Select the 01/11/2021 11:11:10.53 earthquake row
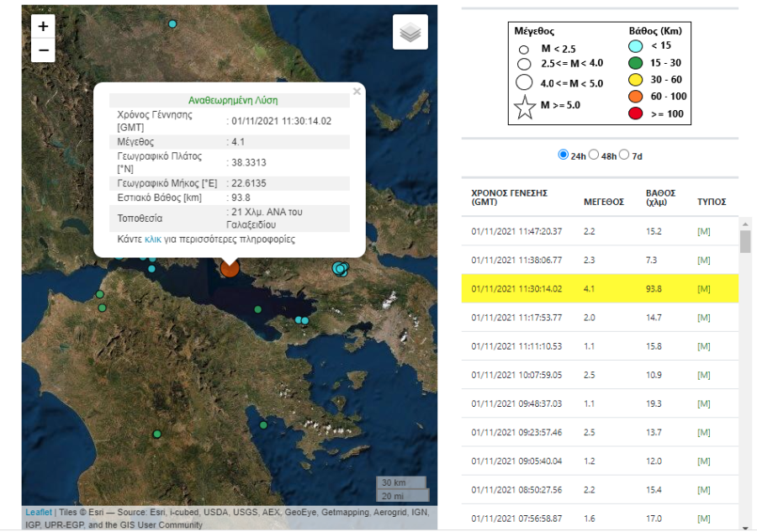Viewport: 757px width, 532px height. [x=600, y=346]
